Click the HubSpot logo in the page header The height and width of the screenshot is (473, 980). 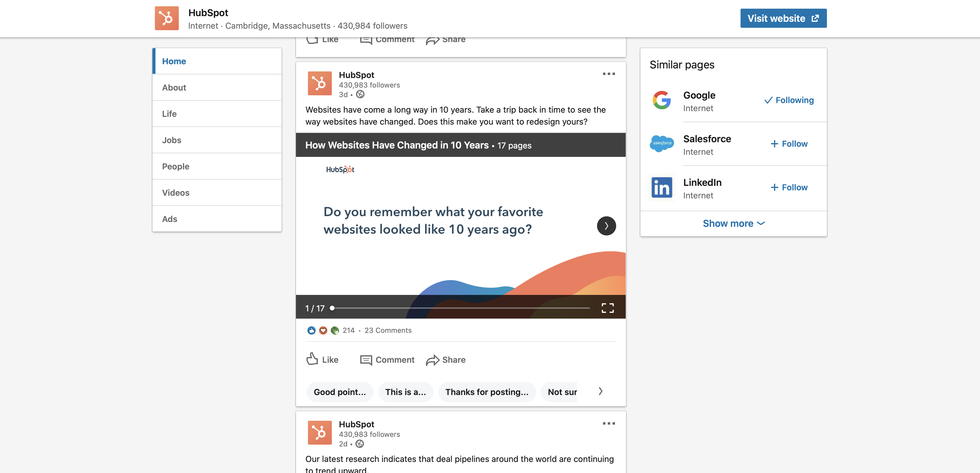[x=167, y=18]
